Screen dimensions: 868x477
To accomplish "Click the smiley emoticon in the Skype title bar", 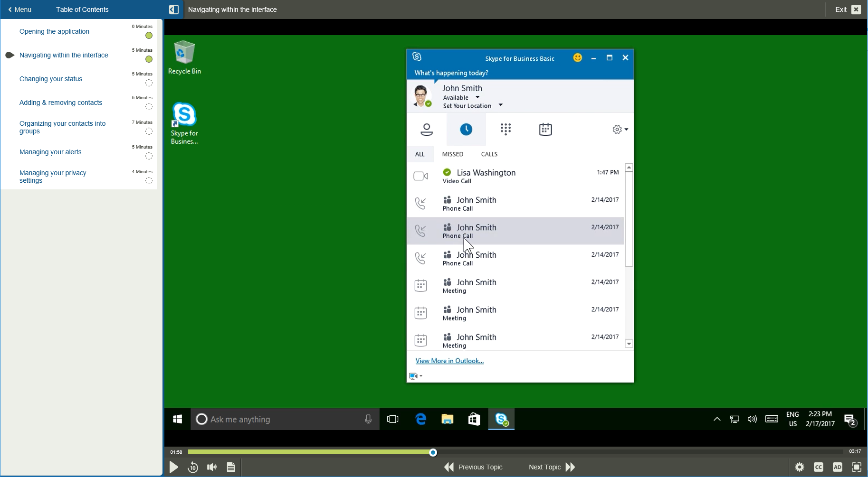I will [577, 57].
